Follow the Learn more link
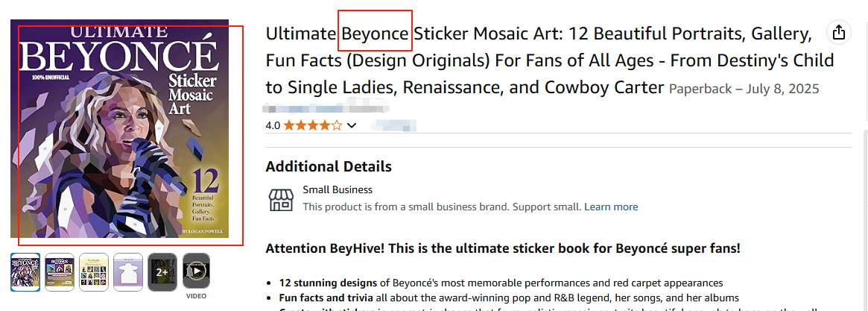 (x=611, y=207)
